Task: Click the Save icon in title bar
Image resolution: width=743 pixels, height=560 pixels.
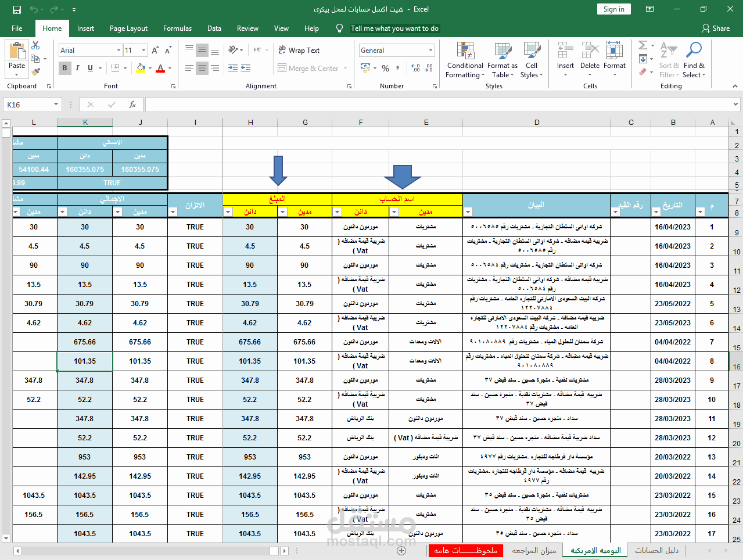Action: [x=17, y=9]
